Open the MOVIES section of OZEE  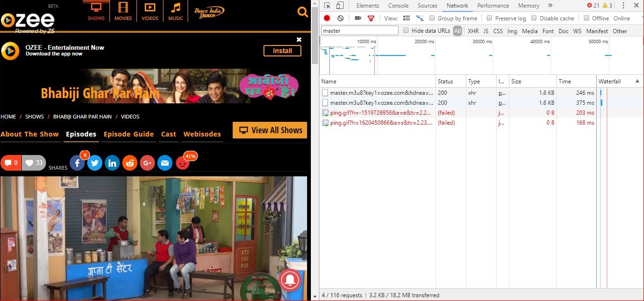pos(123,11)
